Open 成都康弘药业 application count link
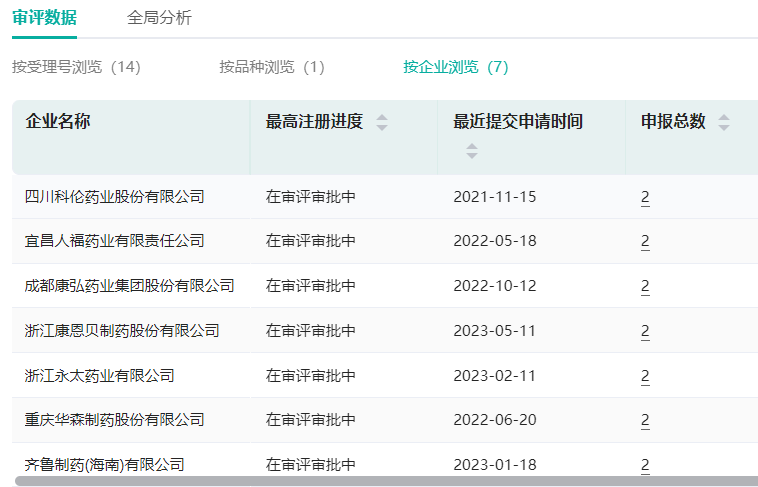 (x=645, y=286)
